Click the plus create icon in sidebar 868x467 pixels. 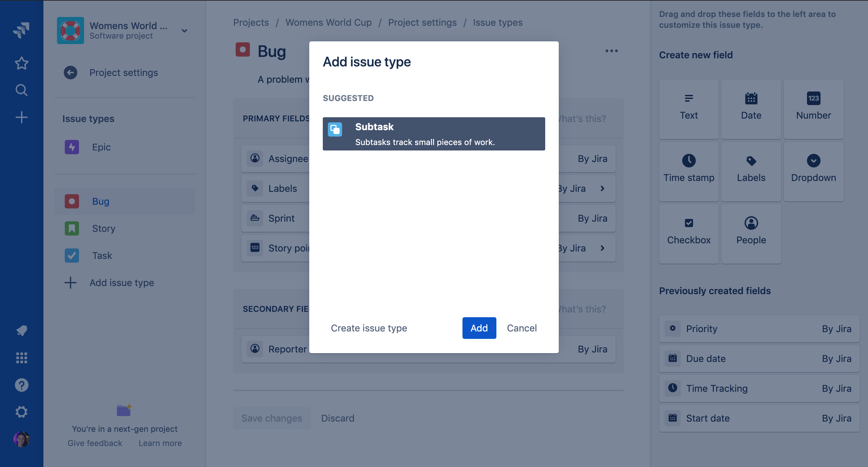21,117
